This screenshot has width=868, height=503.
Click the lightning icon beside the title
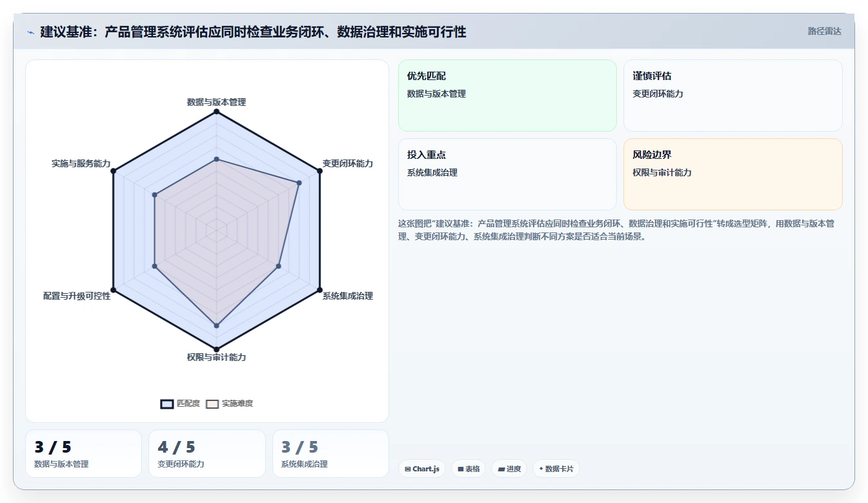coord(30,32)
